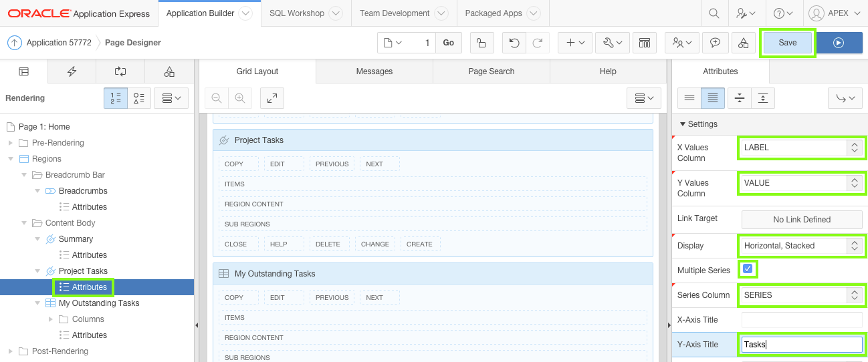Toggle Group by Processing Order button
The height and width of the screenshot is (362, 868).
[116, 98]
